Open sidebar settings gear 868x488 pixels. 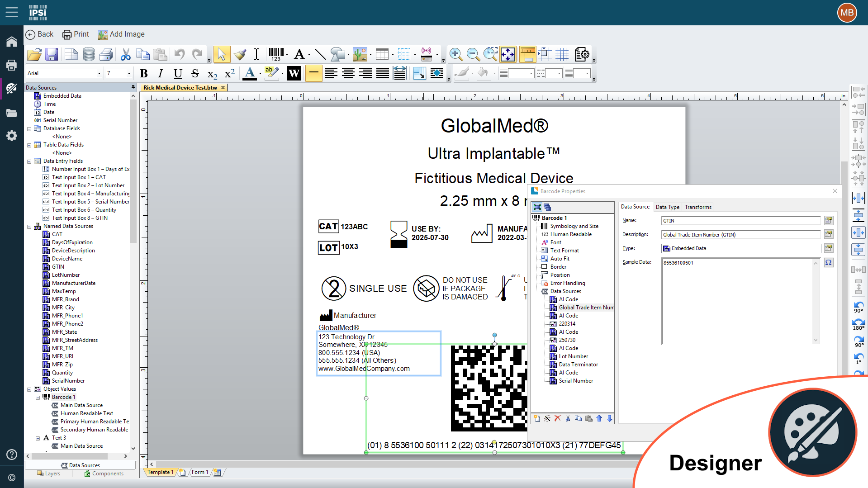(12, 136)
